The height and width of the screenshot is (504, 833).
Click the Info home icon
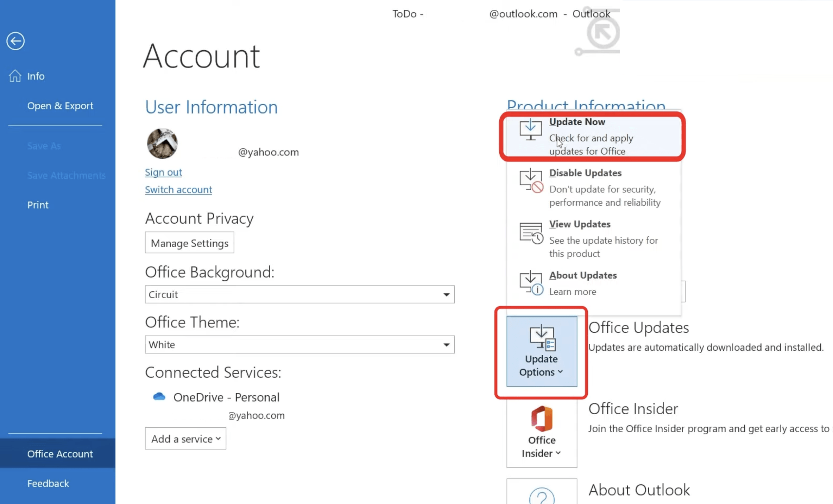tap(15, 76)
